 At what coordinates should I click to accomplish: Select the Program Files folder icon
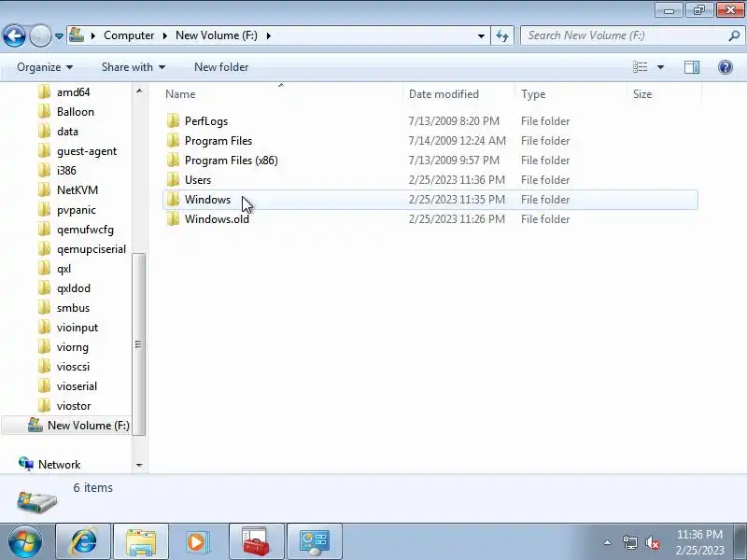coord(173,141)
